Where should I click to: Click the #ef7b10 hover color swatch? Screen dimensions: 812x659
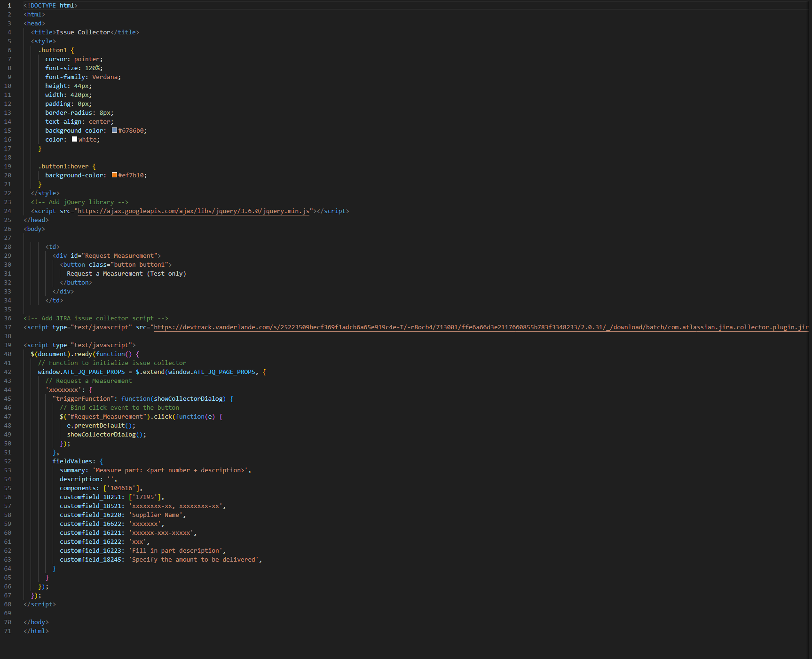114,175
